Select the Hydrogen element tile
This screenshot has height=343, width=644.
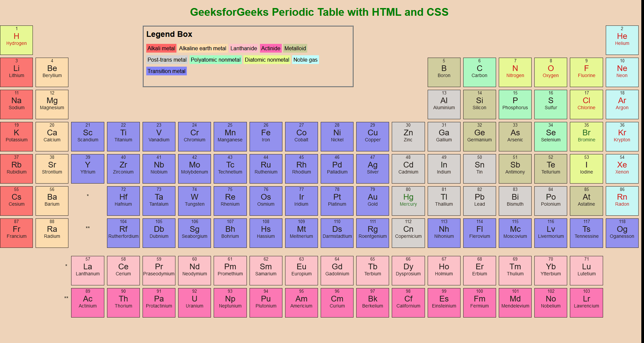pyautogui.click(x=16, y=40)
